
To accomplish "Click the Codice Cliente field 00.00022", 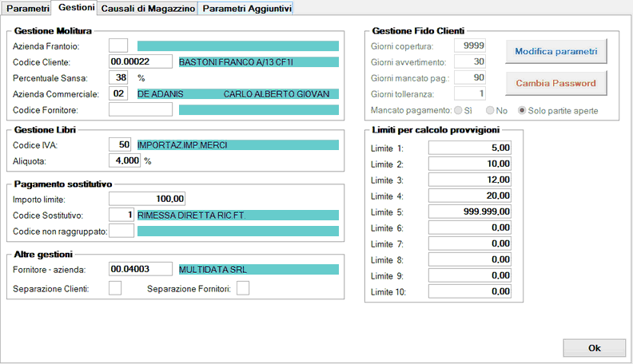I will click(x=141, y=61).
